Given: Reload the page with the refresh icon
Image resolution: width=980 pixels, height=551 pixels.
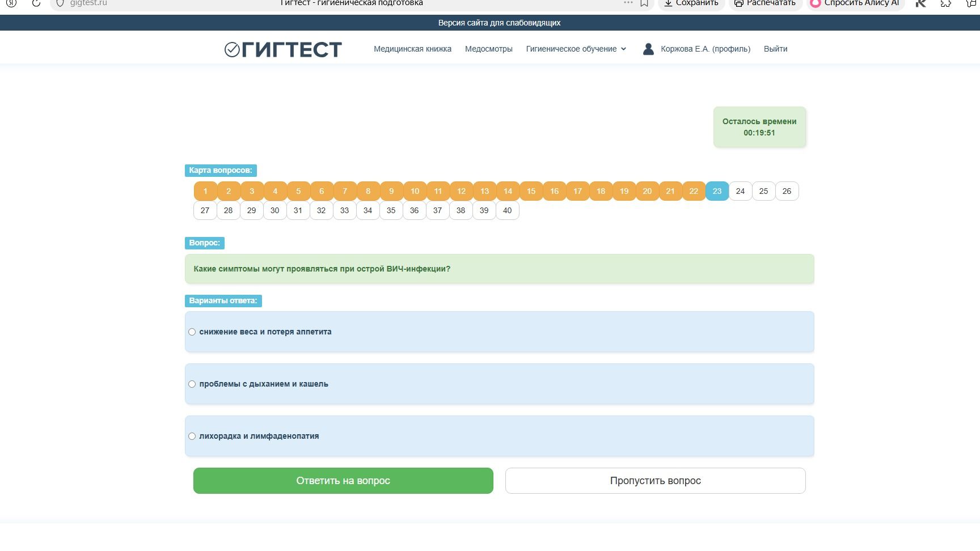Looking at the screenshot, I should pos(36,3).
